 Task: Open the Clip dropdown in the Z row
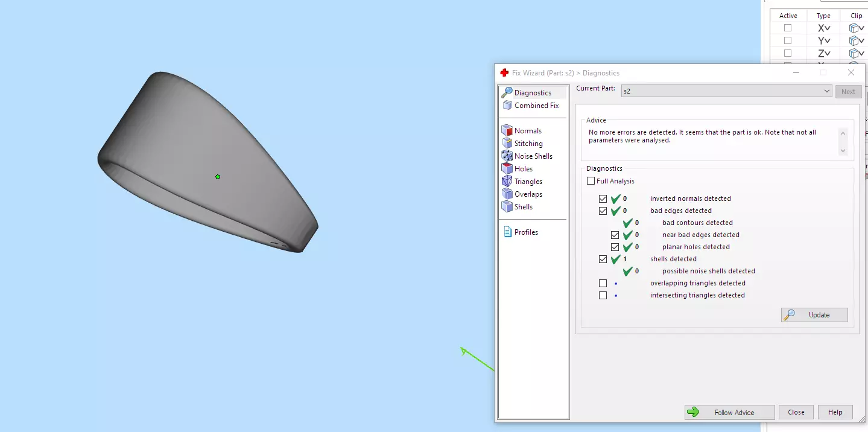(857, 53)
